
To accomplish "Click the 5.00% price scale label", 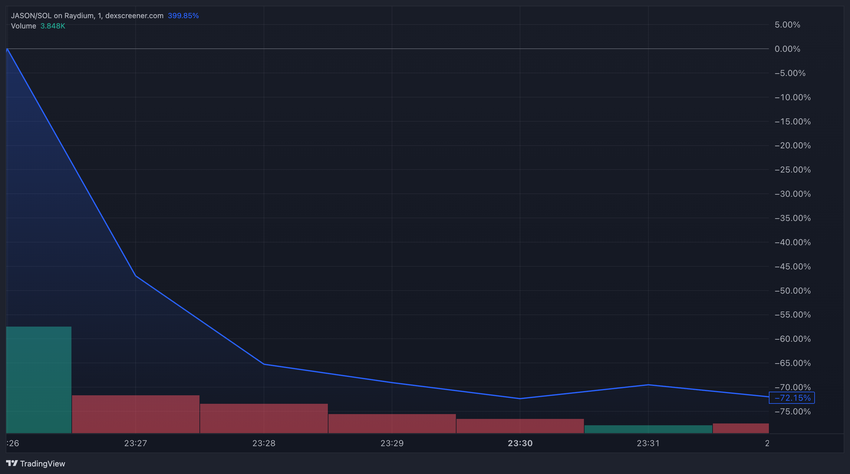I will click(787, 25).
